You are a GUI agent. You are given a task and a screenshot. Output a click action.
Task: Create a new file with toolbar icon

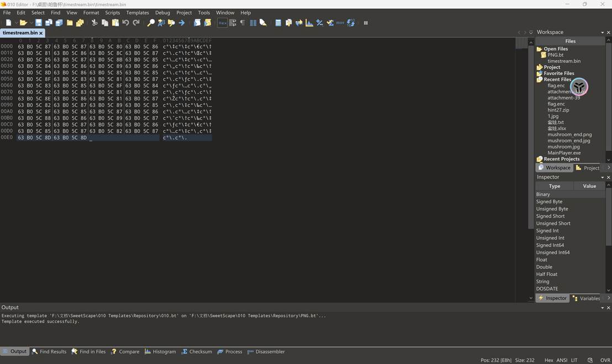coord(8,23)
